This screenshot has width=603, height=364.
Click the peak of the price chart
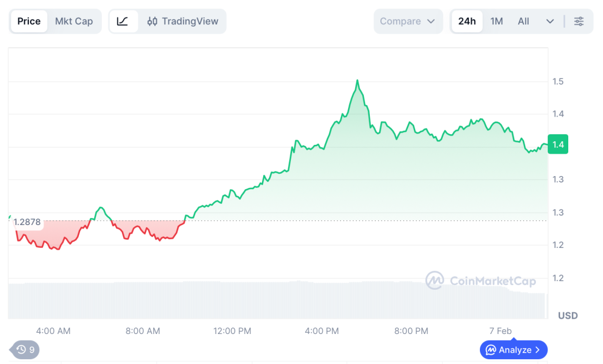coord(357,80)
